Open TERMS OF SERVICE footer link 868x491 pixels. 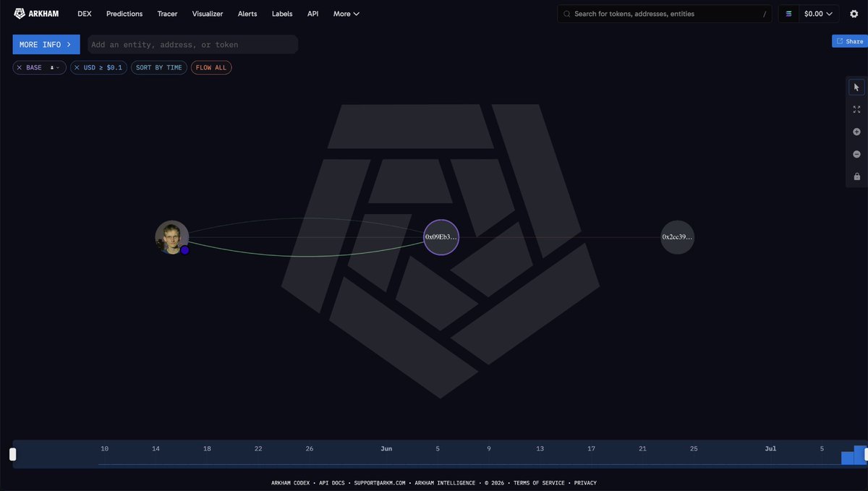coord(540,483)
